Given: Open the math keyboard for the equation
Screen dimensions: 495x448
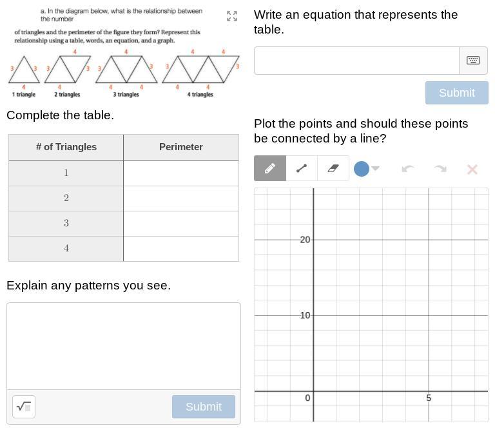Looking at the screenshot, I should coord(473,60).
